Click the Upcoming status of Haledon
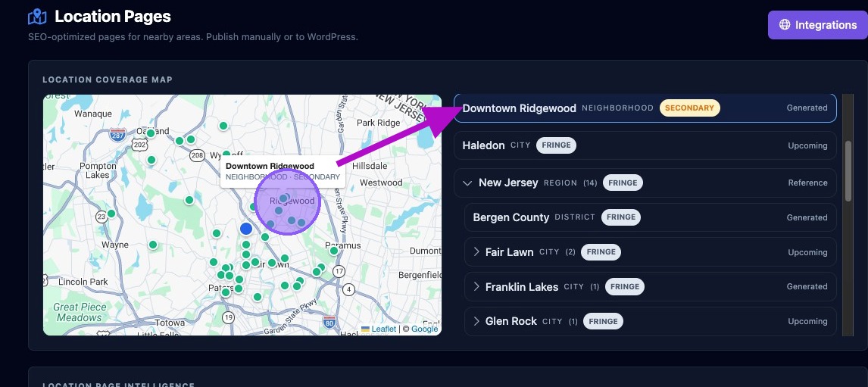 [807, 145]
